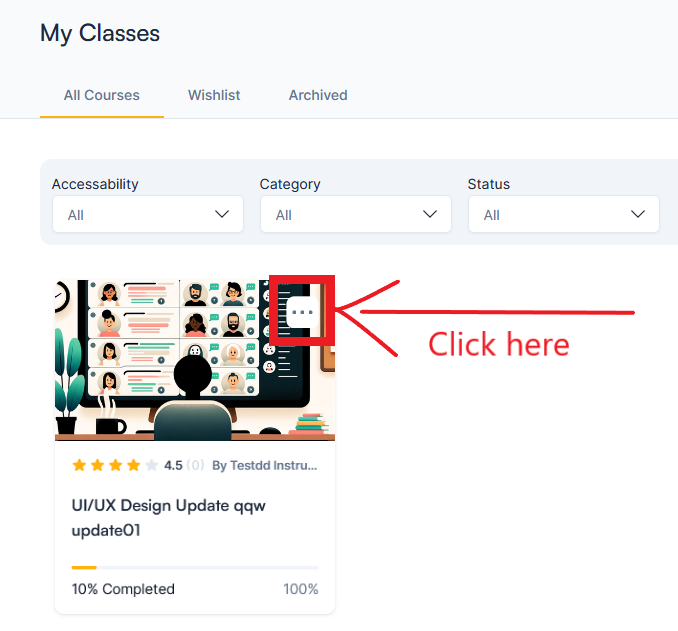Go to the Archived tab
This screenshot has height=631, width=678.
pyautogui.click(x=318, y=95)
